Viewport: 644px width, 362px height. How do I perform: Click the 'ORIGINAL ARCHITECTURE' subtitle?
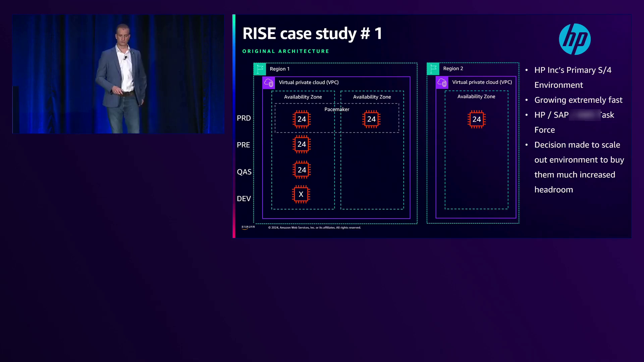point(286,51)
